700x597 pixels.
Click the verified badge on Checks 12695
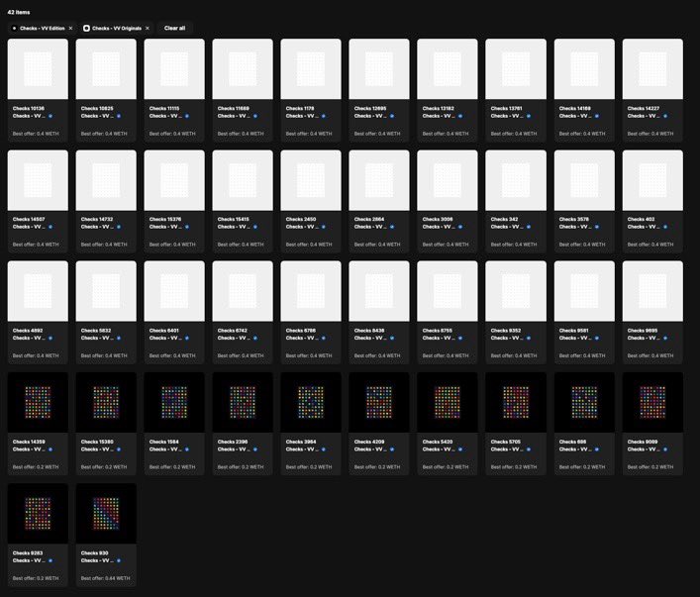coord(392,116)
